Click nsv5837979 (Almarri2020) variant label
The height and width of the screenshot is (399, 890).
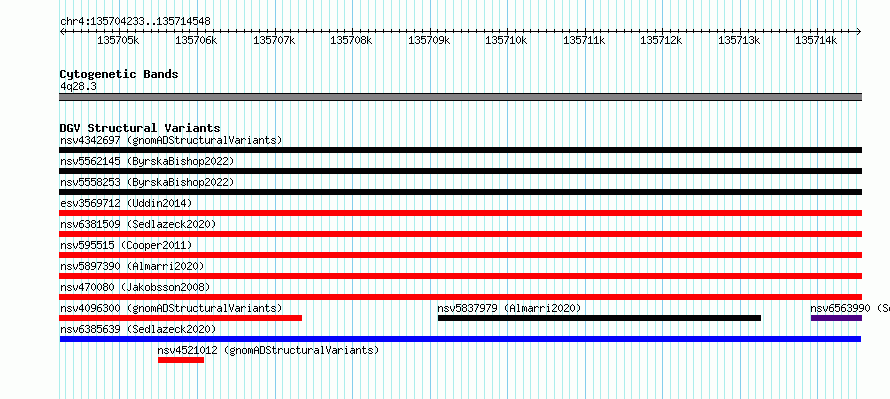(x=509, y=308)
